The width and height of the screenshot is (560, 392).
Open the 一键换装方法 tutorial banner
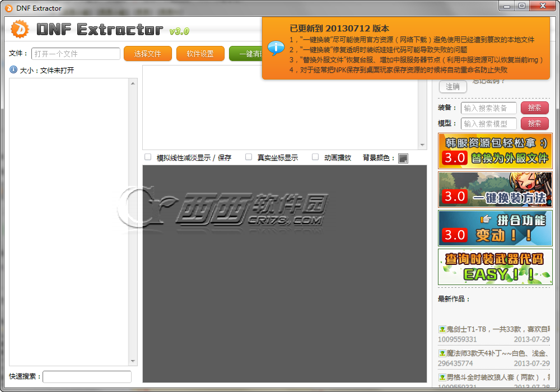495,190
